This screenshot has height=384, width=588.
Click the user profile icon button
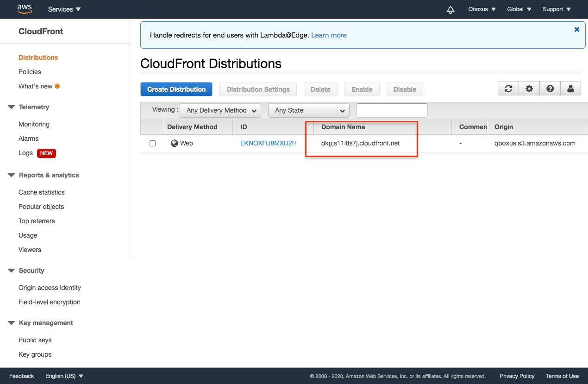click(570, 89)
